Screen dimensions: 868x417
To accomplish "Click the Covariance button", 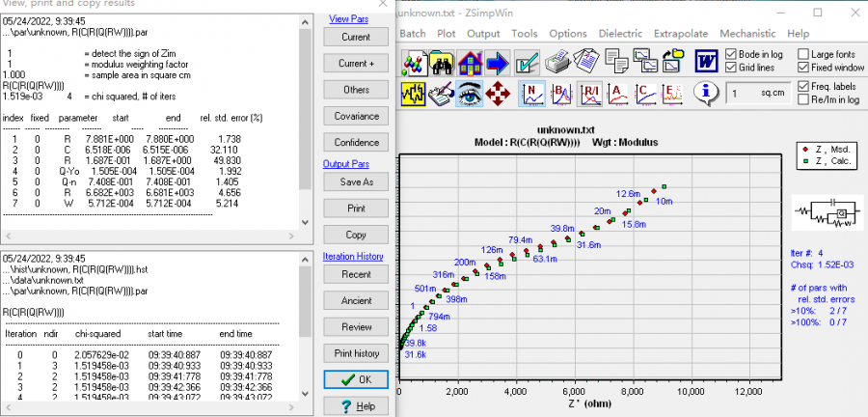I will [355, 116].
